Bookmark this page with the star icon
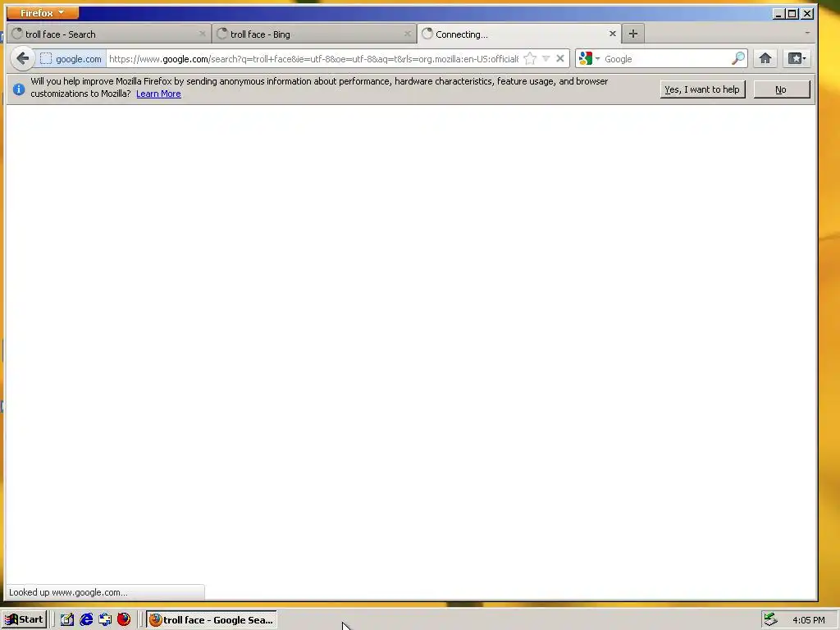 coord(530,58)
